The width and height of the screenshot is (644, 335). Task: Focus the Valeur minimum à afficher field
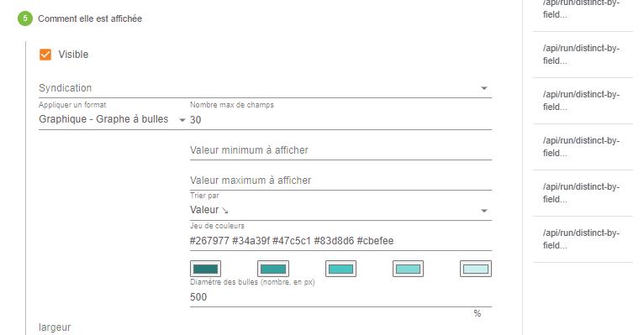pos(340,150)
